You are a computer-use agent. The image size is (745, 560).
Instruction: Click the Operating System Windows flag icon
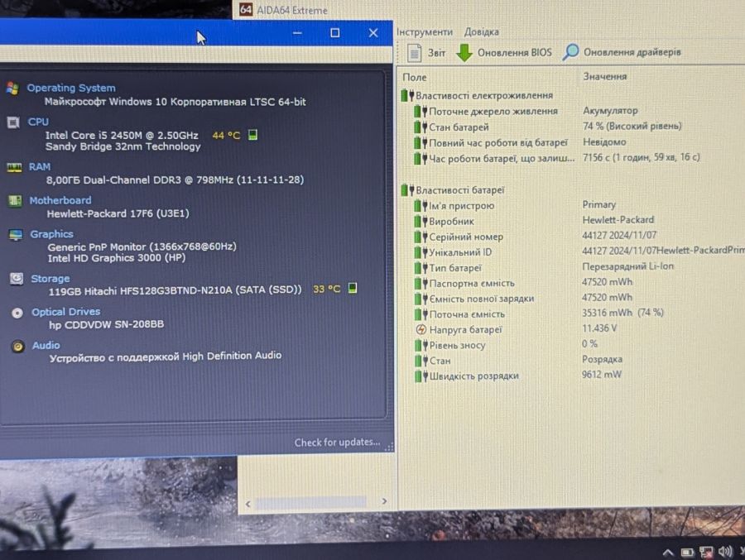click(12, 89)
